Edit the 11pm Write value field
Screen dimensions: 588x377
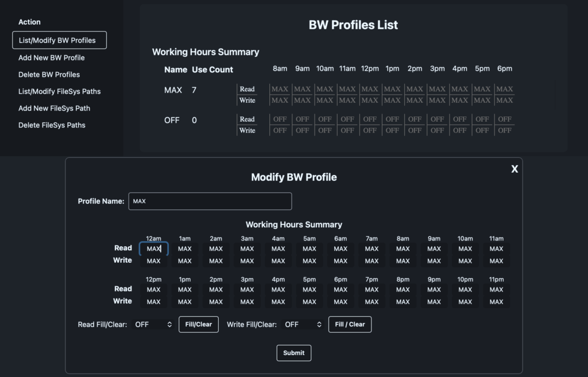(x=496, y=302)
